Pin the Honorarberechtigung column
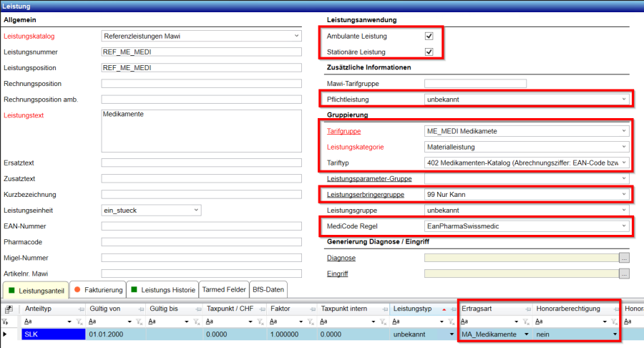Screen dimensions: 644x348 point(616,309)
